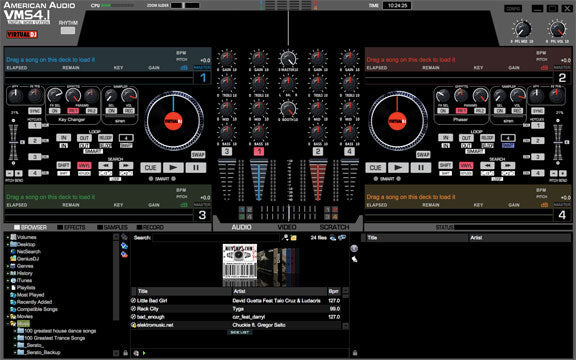Start playback on the left deck
This screenshot has width=576, height=360.
pos(173,168)
